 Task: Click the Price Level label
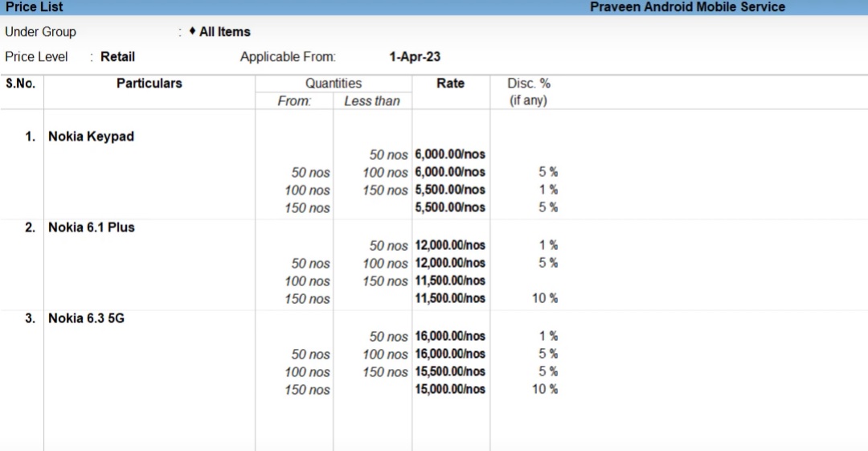point(36,56)
